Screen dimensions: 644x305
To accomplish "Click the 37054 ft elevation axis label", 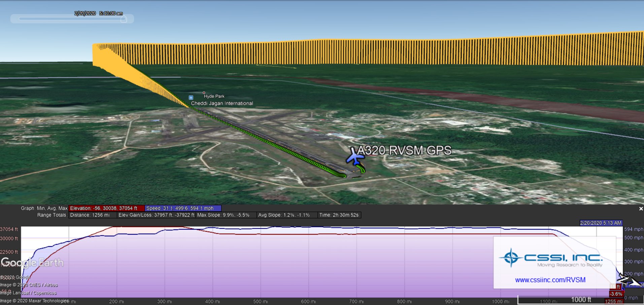I will pos(9,229).
